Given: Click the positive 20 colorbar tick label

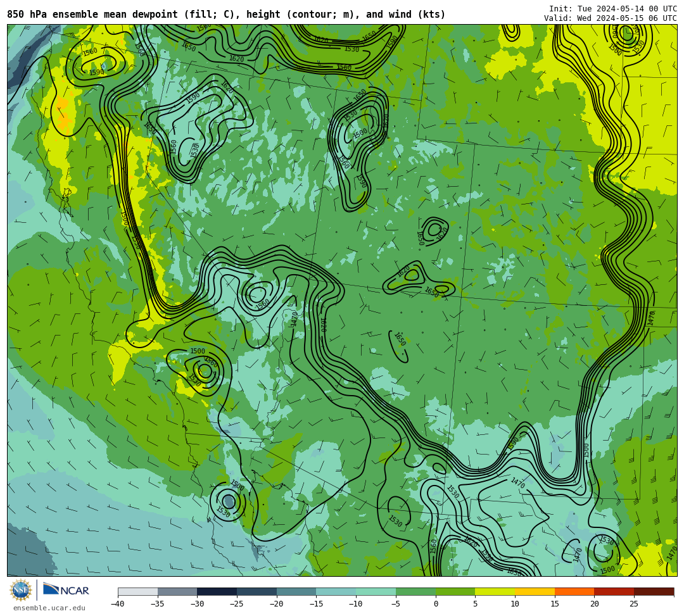Looking at the screenshot, I should pos(595,604).
